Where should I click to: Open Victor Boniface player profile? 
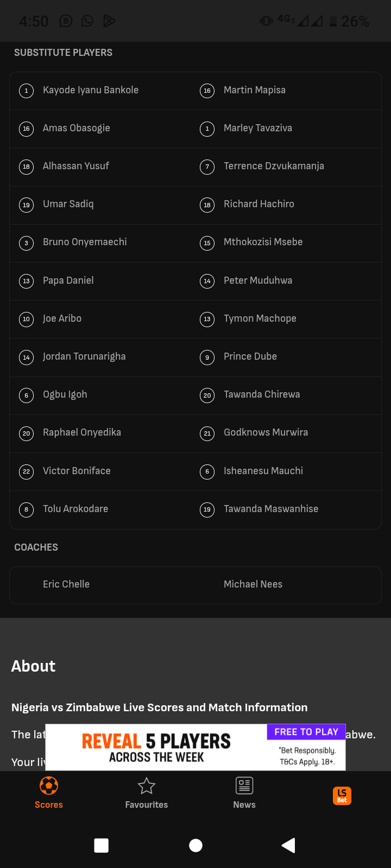pyautogui.click(x=77, y=471)
